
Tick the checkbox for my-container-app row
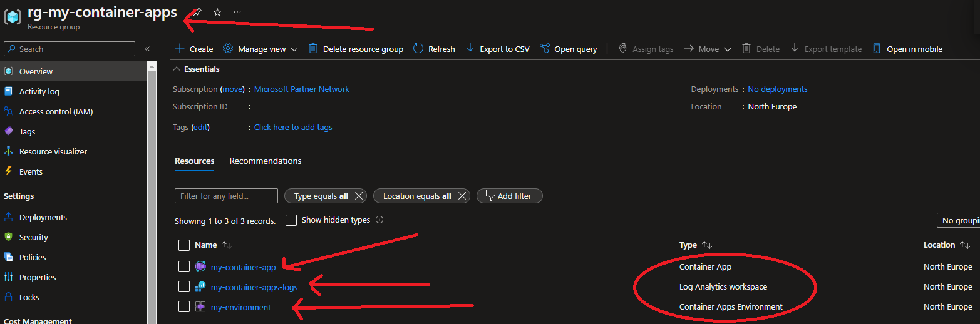click(183, 267)
